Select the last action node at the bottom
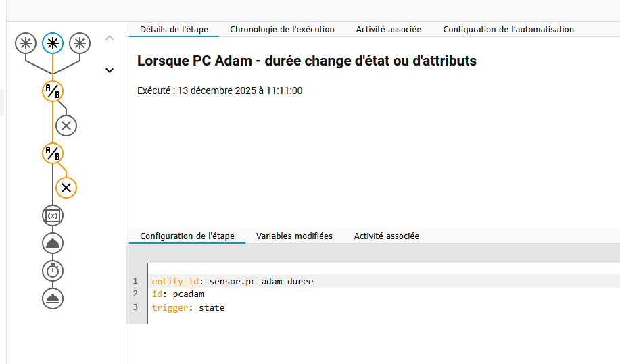 (x=53, y=298)
